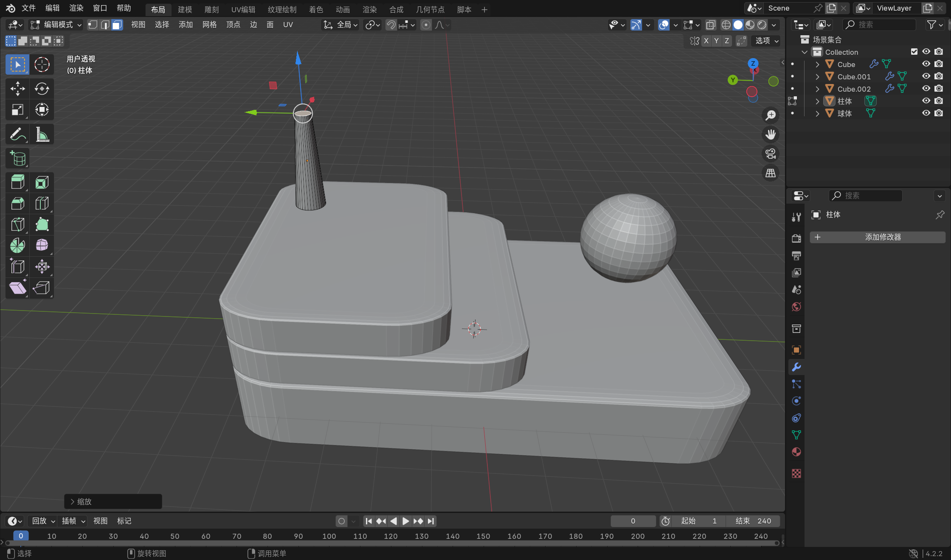Switch to the UV编辑 workspace tab
The height and width of the screenshot is (560, 951).
point(243,9)
